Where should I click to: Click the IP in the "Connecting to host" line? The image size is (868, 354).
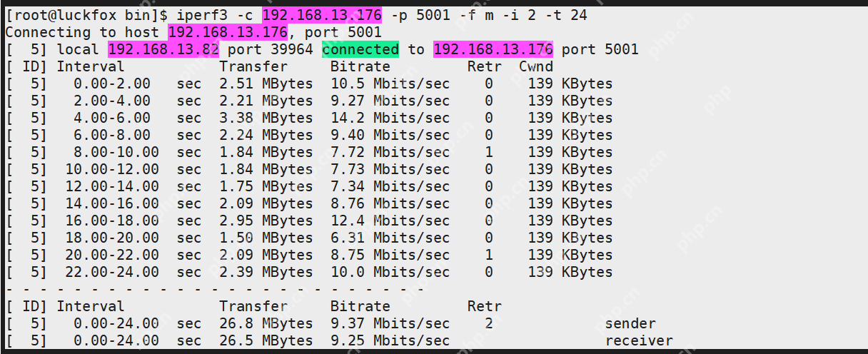pos(228,32)
